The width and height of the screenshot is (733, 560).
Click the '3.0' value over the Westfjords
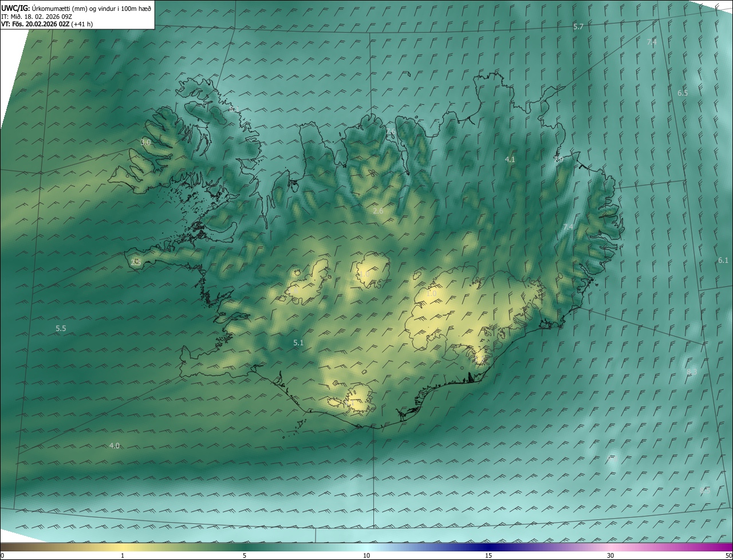(x=145, y=142)
